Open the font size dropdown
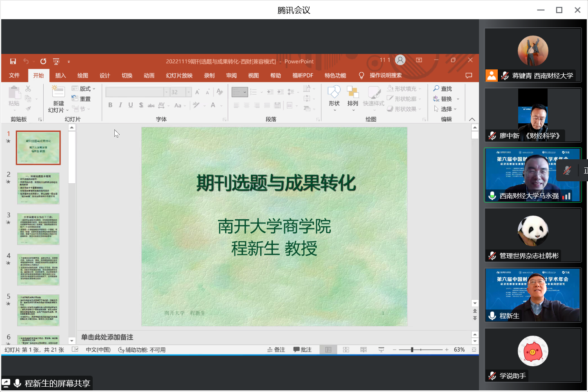The width and height of the screenshot is (588, 392). click(x=189, y=92)
